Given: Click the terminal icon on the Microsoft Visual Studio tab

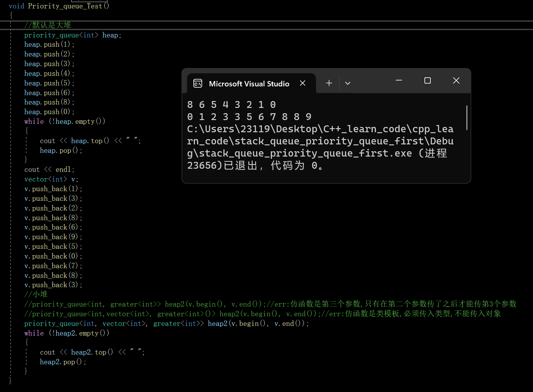Looking at the screenshot, I should (198, 84).
